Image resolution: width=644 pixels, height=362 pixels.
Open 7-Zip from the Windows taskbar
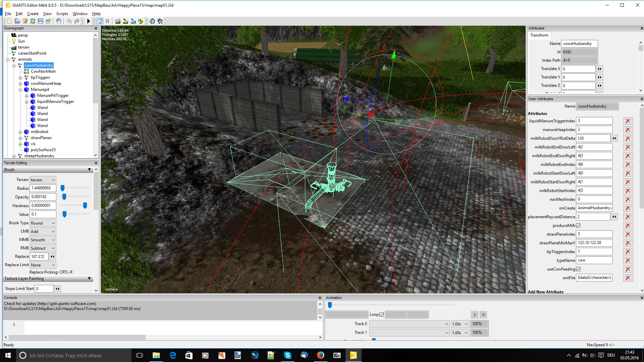click(337, 355)
